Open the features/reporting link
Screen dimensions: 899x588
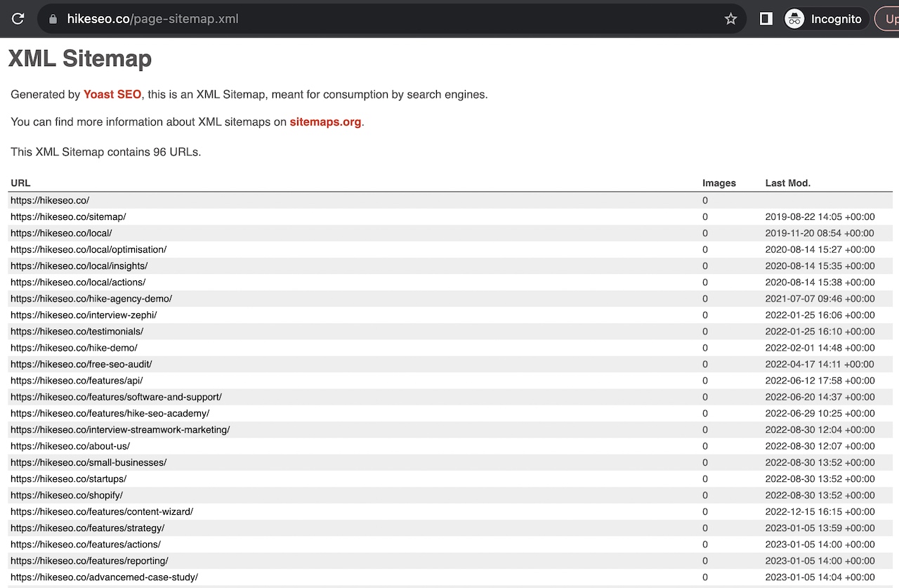89,561
